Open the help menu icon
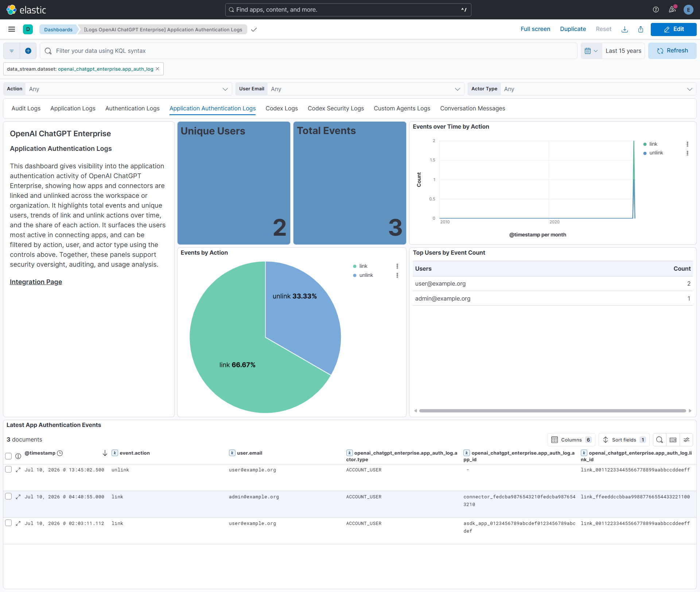Viewport: 700px width, 592px height. point(656,10)
